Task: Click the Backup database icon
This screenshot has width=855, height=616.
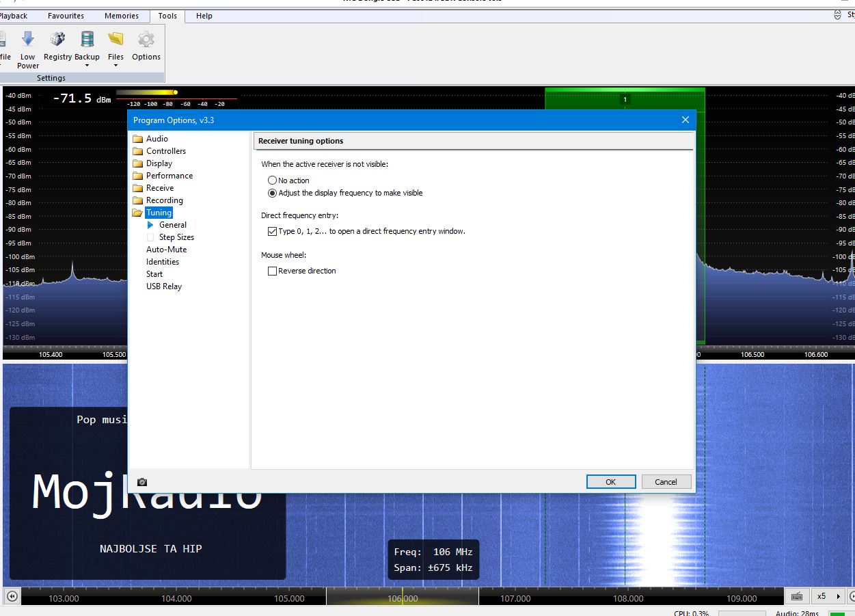Action: pyautogui.click(x=87, y=40)
